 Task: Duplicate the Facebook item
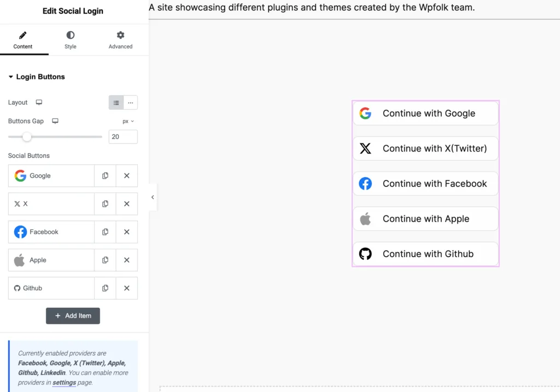105,232
